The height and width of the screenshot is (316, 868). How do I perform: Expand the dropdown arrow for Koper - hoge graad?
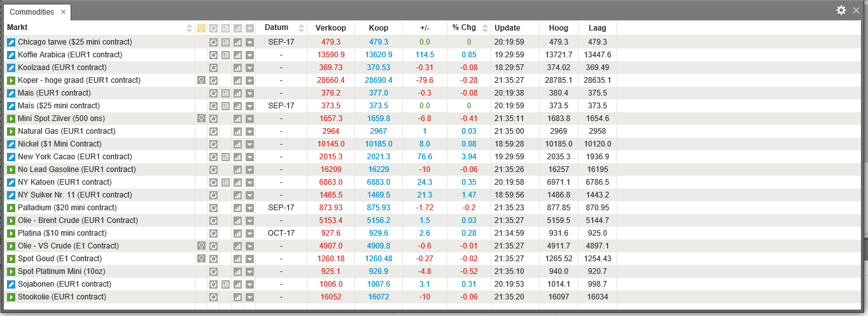pyautogui.click(x=249, y=80)
